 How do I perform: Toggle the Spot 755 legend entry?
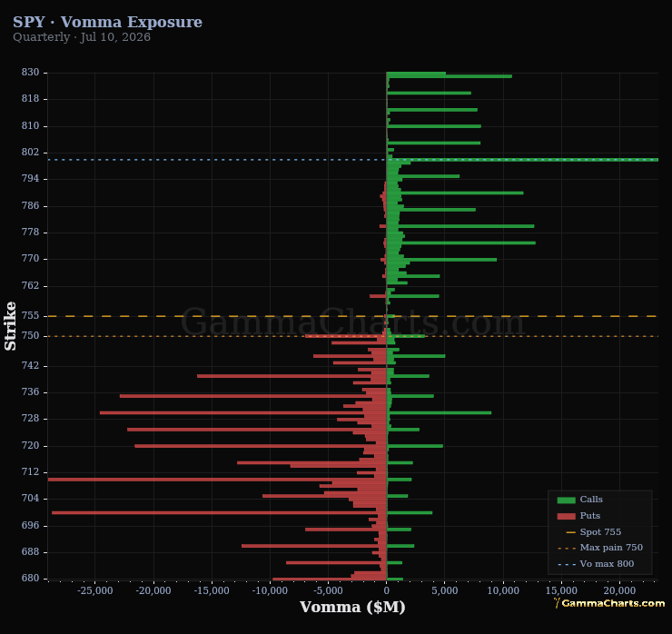coord(593,532)
